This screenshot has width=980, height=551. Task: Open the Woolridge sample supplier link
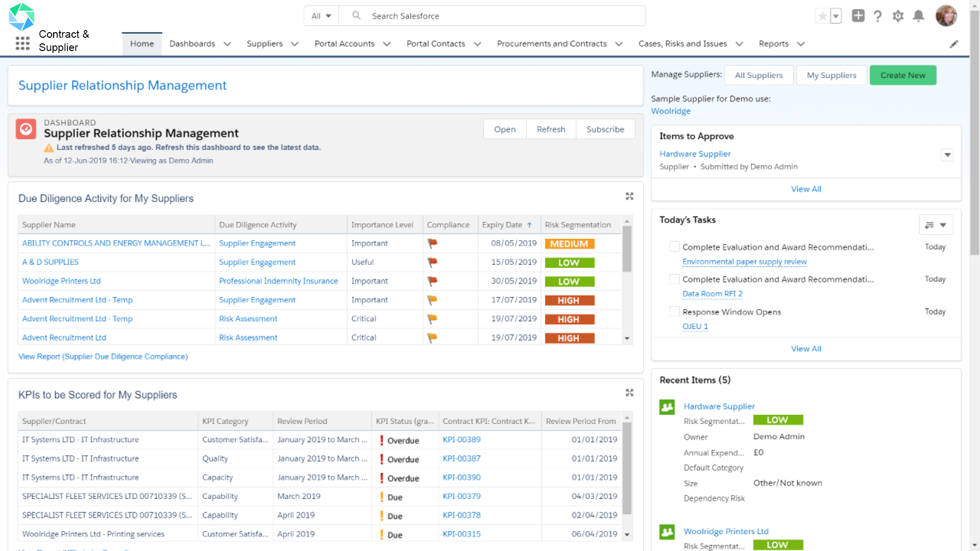(670, 111)
